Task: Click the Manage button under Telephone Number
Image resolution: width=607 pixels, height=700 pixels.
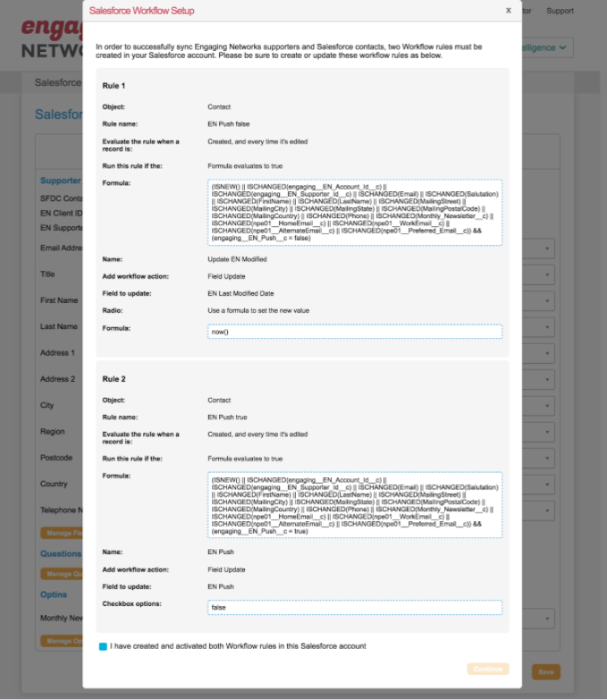Action: coord(61,534)
